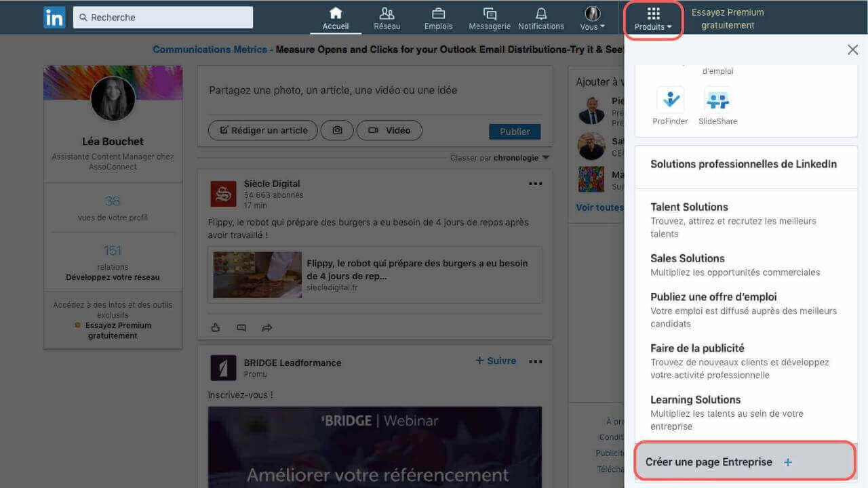Screen dimensions: 868x488
Task: Click the Publier button
Action: click(514, 131)
